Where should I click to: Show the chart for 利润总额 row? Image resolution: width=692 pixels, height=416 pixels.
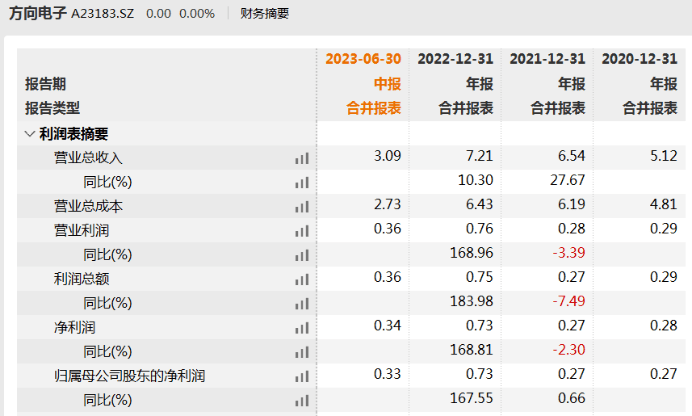tap(301, 279)
